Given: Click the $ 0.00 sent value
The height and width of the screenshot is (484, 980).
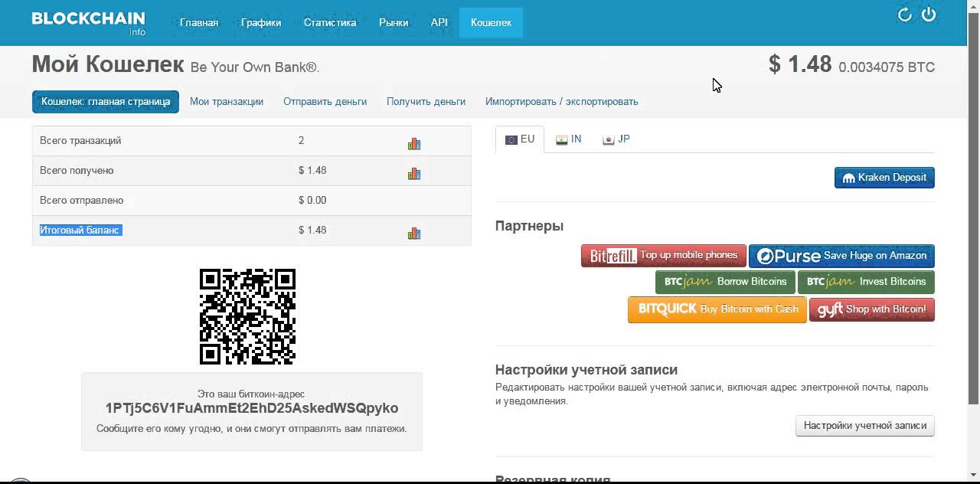Looking at the screenshot, I should pyautogui.click(x=312, y=200).
